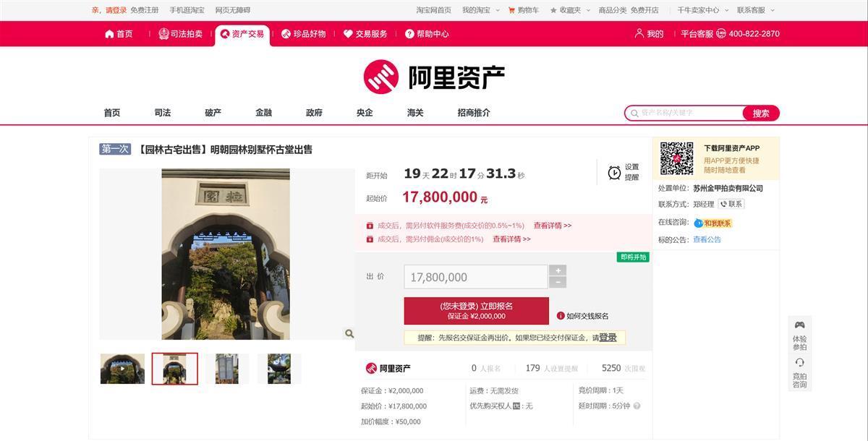Screen dimensions: 868x441
Task: Click the user icon 我的
Action: click(639, 34)
